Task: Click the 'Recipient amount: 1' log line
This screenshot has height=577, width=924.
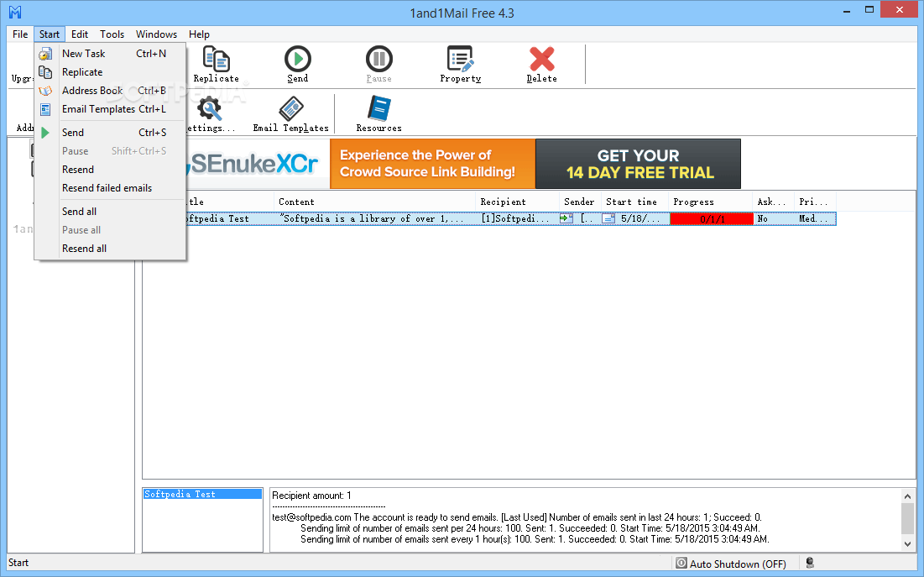Action: click(x=311, y=496)
